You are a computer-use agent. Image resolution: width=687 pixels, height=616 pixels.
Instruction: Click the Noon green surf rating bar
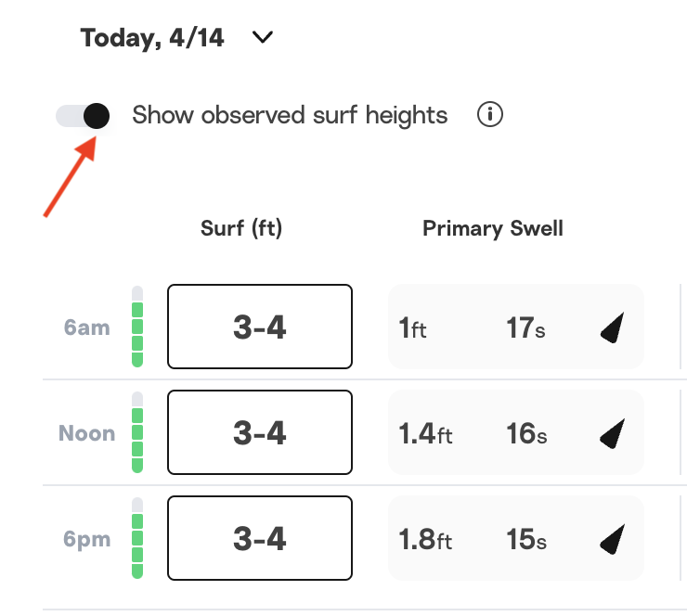[137, 433]
